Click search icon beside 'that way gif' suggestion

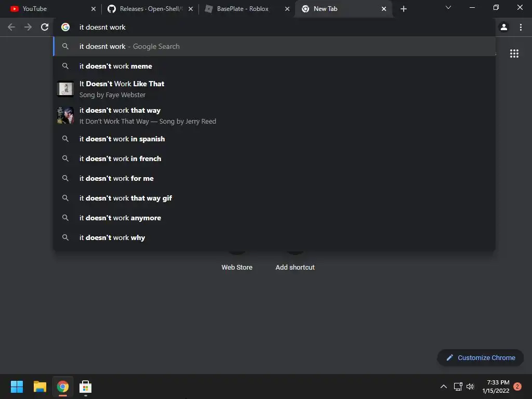click(65, 198)
